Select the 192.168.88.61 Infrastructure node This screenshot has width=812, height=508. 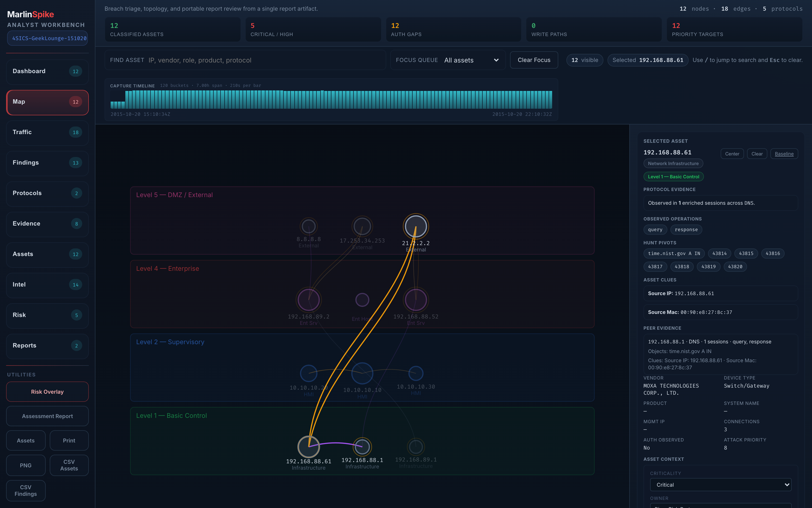(x=309, y=447)
